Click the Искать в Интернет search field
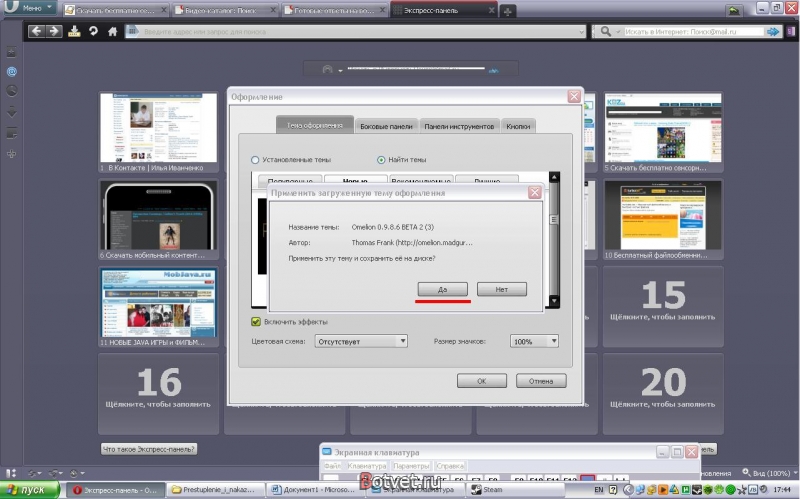 [694, 32]
